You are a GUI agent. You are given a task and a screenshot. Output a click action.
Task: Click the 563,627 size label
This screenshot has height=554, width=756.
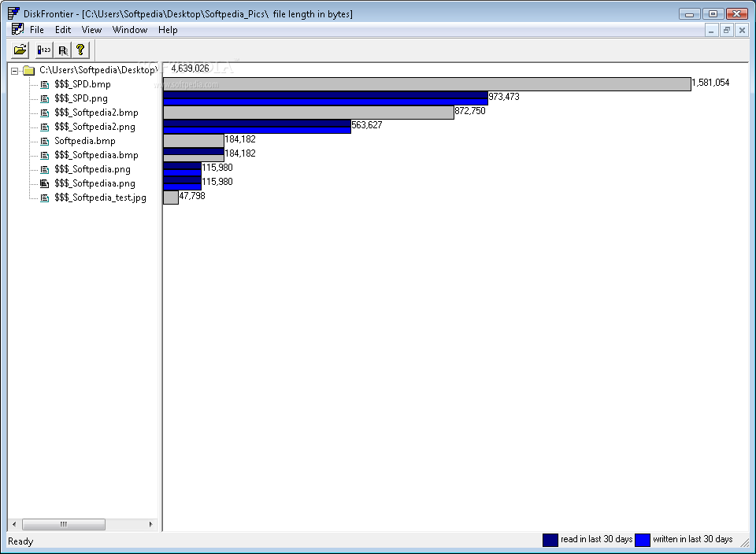click(x=367, y=125)
